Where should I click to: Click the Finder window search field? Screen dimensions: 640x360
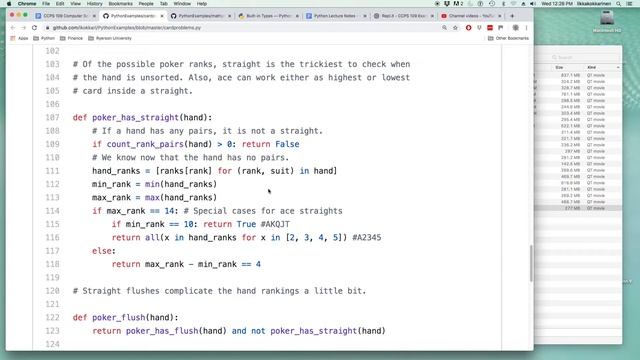coord(584,58)
